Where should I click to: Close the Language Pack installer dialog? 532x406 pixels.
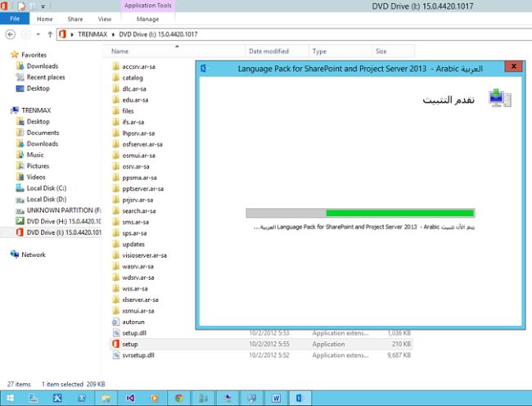(513, 66)
